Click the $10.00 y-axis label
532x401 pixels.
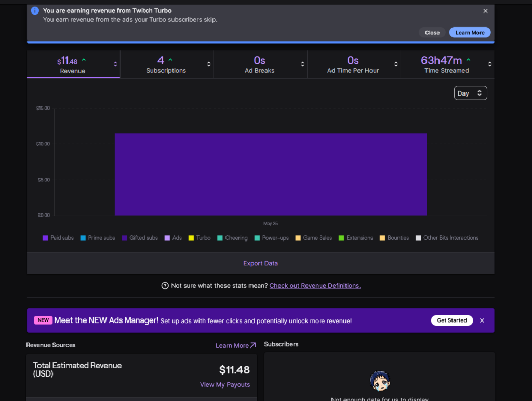point(43,144)
